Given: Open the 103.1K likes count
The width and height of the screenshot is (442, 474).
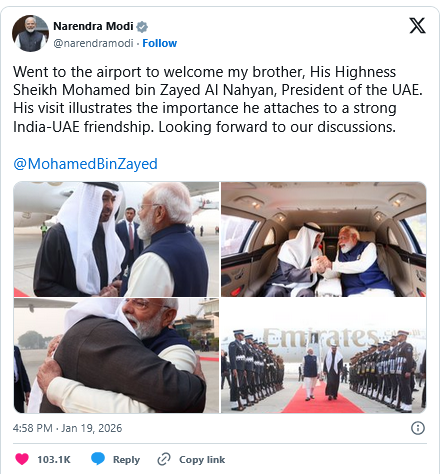Looking at the screenshot, I should coord(54,459).
